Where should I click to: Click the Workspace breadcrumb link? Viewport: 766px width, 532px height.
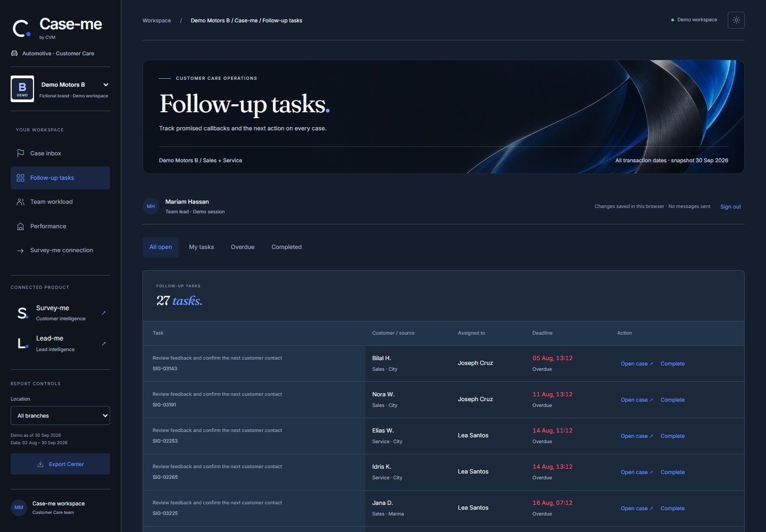click(157, 21)
